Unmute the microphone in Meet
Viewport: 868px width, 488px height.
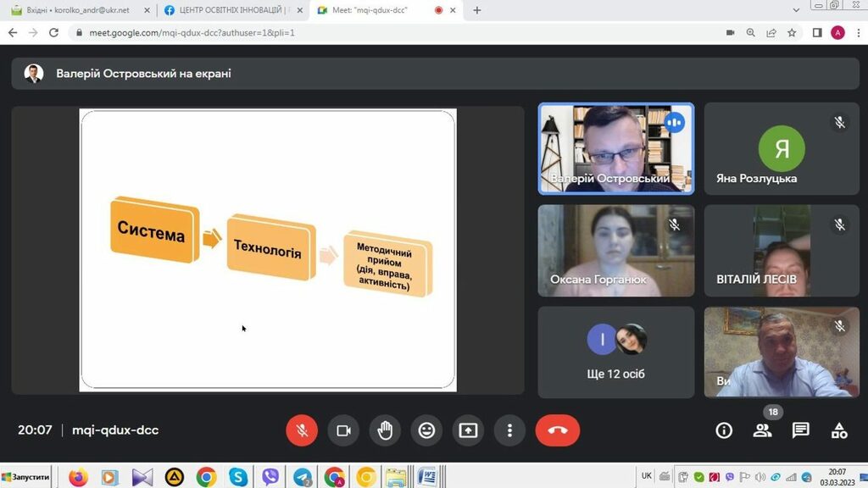pyautogui.click(x=301, y=430)
